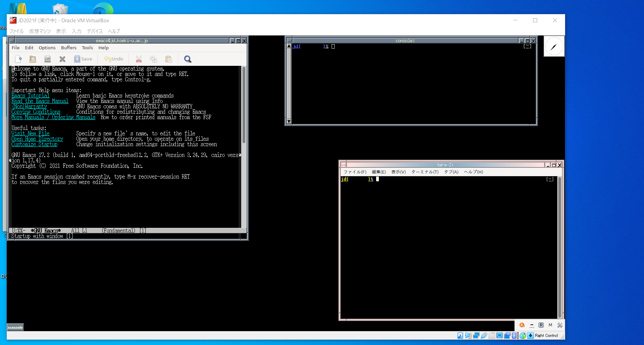This screenshot has height=345, width=644.
Task: Expand the Emacs Options menu
Action: point(47,48)
